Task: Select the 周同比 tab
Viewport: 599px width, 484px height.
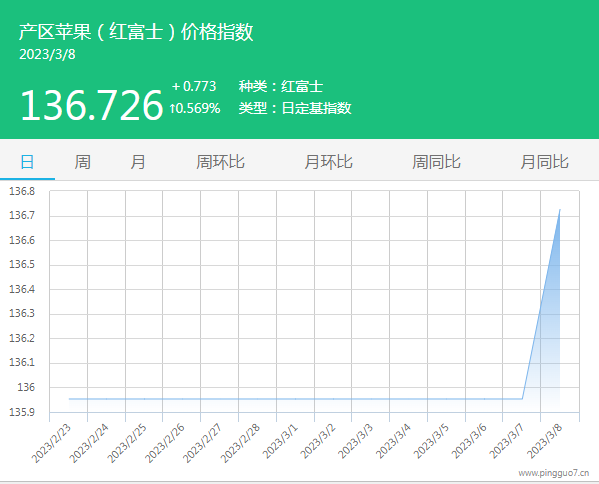Action: tap(436, 162)
